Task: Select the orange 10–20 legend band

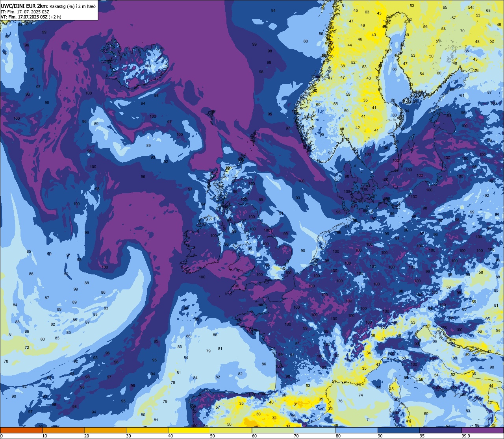Action: pyautogui.click(x=63, y=430)
